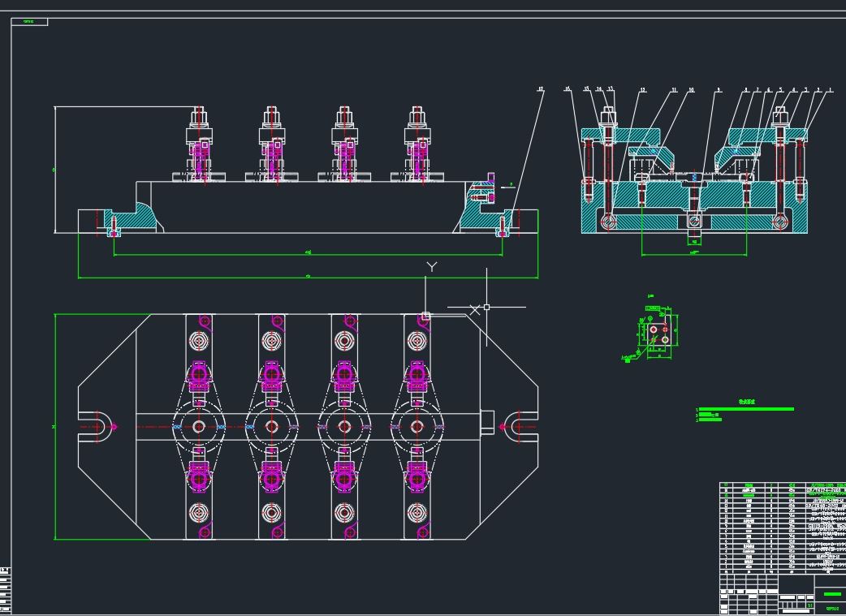Click the first green technical requirement line
The width and height of the screenshot is (846, 616).
[745, 409]
